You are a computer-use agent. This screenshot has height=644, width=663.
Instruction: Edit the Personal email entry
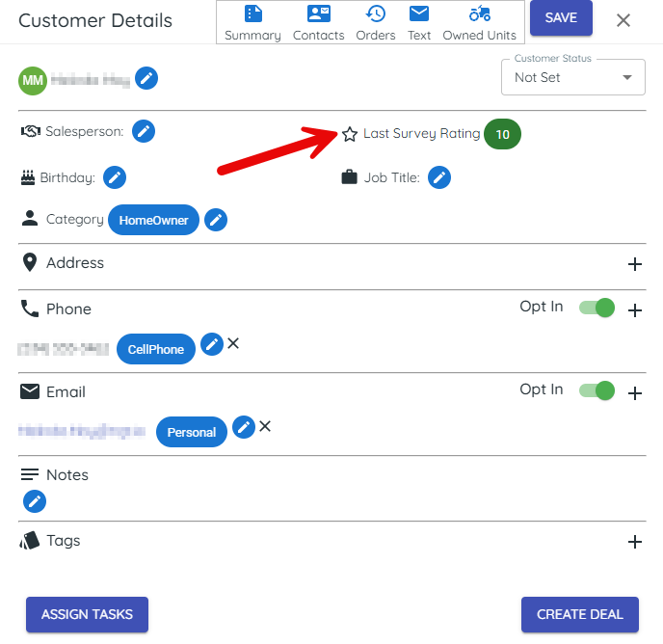click(x=244, y=427)
